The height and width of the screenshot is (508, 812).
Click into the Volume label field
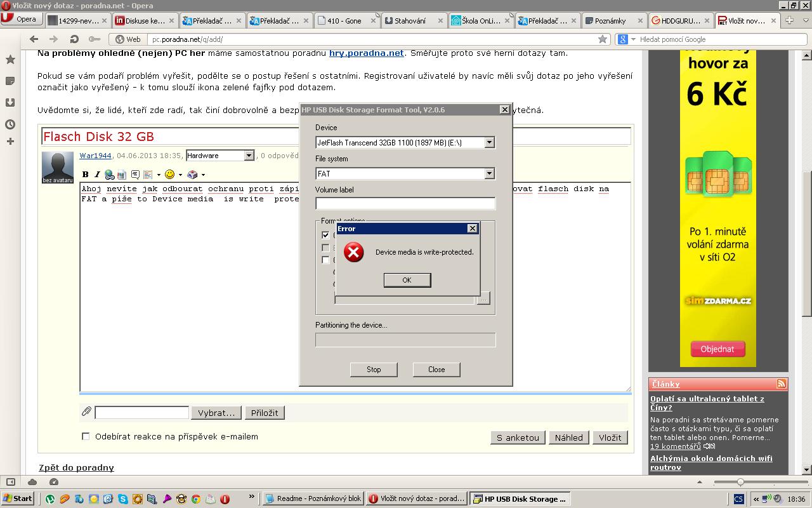point(405,203)
